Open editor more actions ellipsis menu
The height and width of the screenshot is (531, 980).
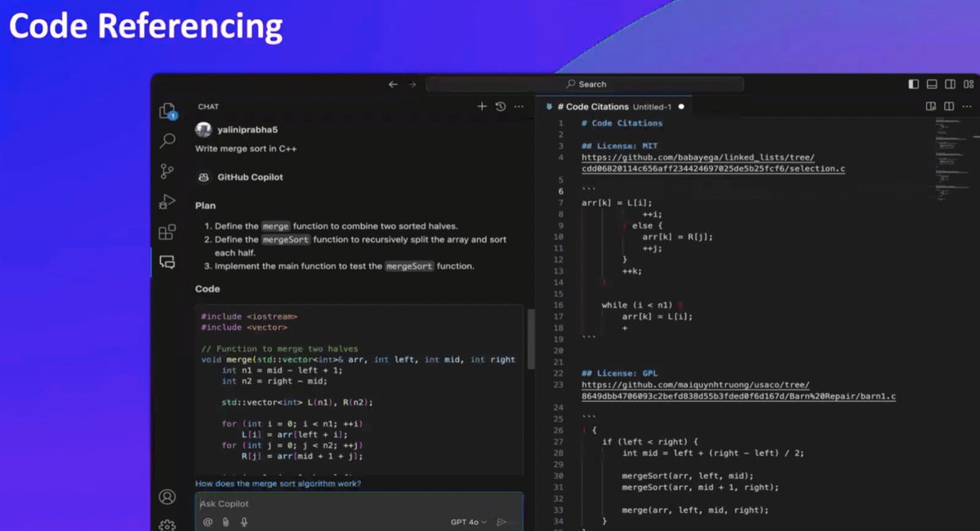(968, 106)
